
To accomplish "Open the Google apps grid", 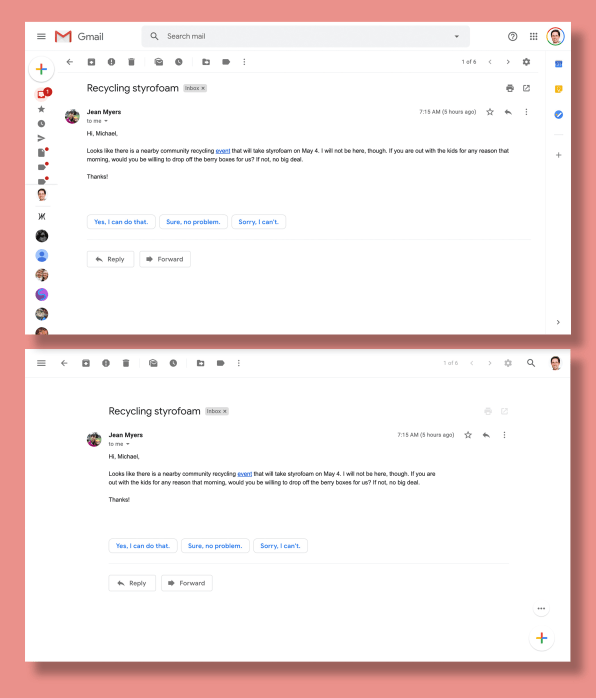I will pyautogui.click(x=533, y=37).
